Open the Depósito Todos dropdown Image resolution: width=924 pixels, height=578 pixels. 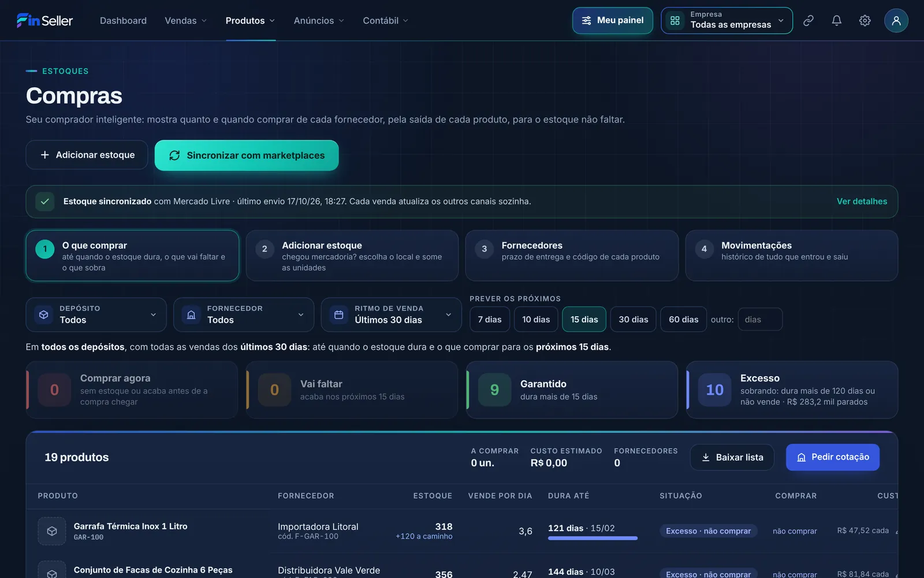[96, 315]
